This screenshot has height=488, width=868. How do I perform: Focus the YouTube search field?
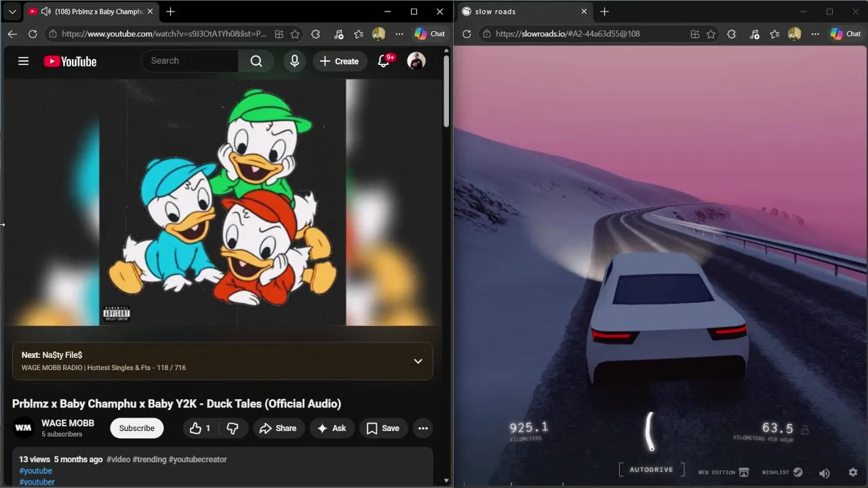(x=191, y=61)
